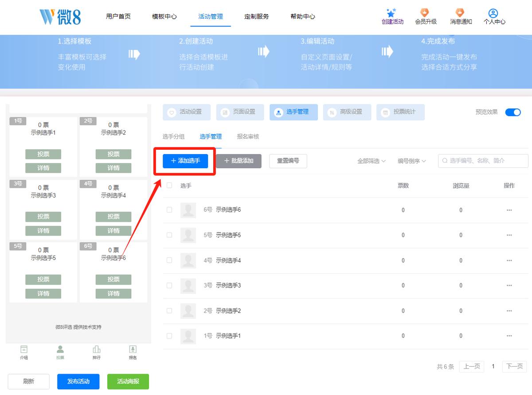
Task: Click 投票 button for 示例选手5 preview card
Action: coord(43,279)
